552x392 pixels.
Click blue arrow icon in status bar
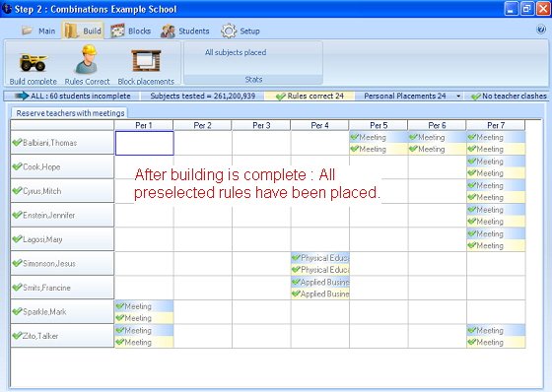click(x=22, y=96)
